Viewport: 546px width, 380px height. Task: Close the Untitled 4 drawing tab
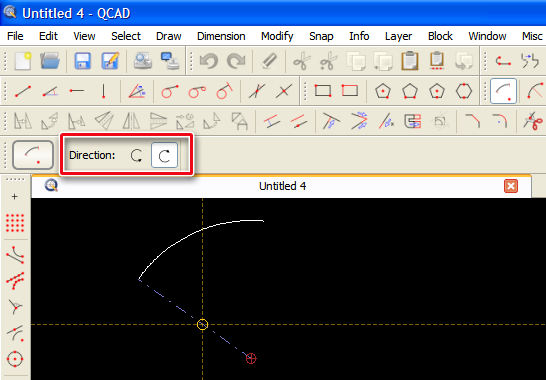coord(511,186)
